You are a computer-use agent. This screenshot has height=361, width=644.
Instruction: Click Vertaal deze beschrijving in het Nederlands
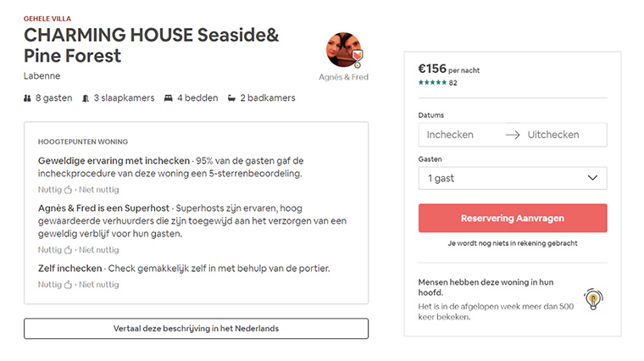click(x=196, y=329)
